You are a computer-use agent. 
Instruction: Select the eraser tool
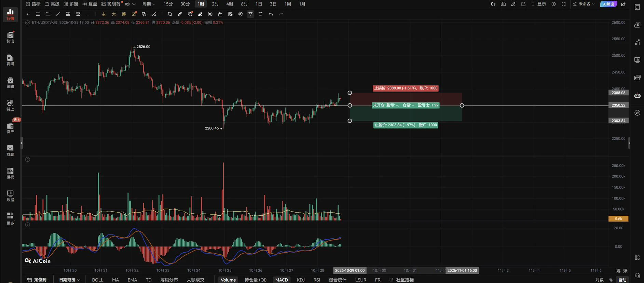pyautogui.click(x=200, y=14)
